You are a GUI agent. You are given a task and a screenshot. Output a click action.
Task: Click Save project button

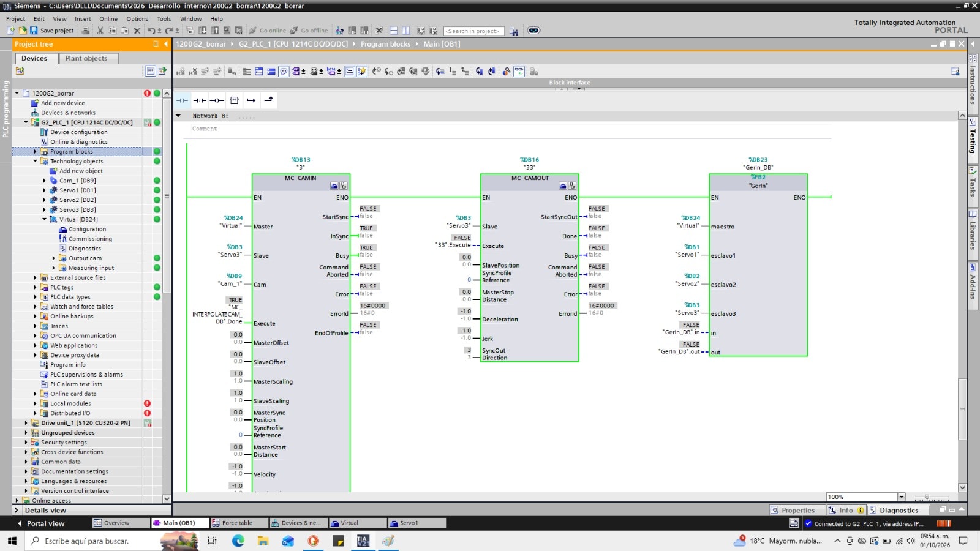[x=52, y=31]
